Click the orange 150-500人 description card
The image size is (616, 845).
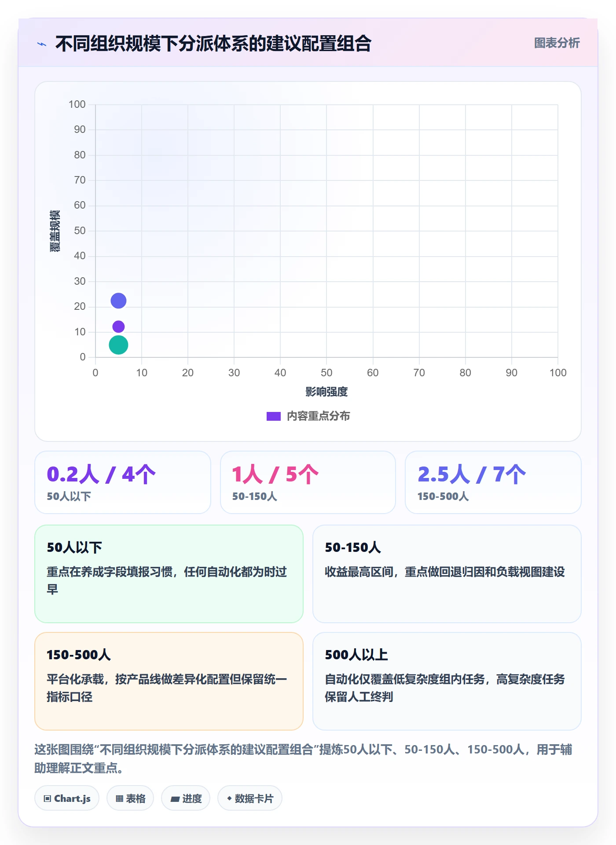(x=169, y=681)
